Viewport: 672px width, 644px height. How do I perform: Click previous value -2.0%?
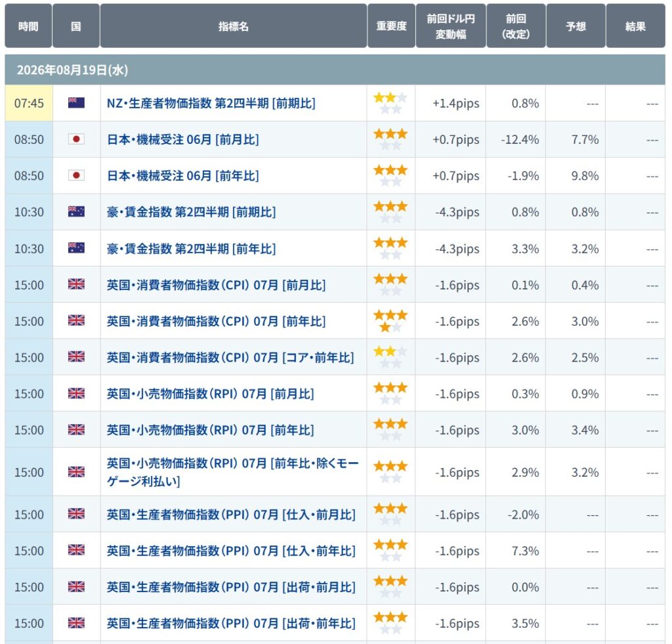click(523, 515)
